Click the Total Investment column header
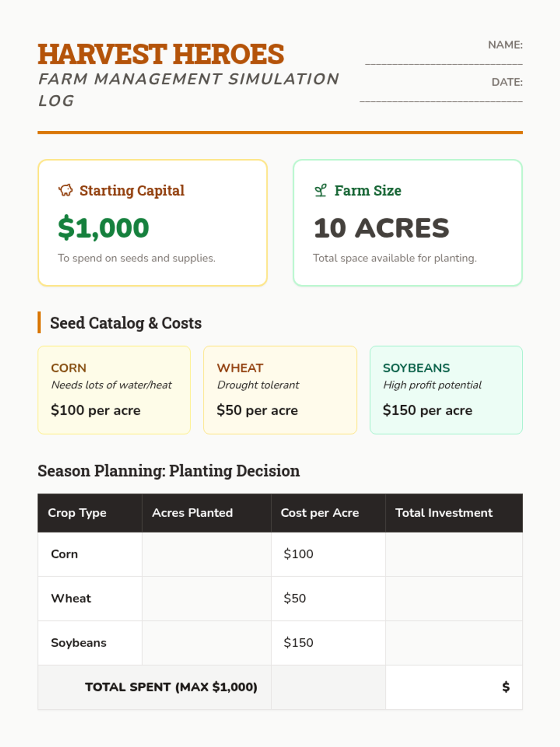560x747 pixels. pos(444,513)
